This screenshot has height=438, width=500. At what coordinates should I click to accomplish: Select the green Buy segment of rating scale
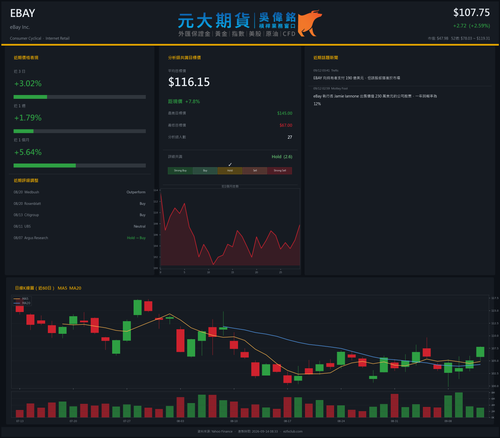coord(205,171)
